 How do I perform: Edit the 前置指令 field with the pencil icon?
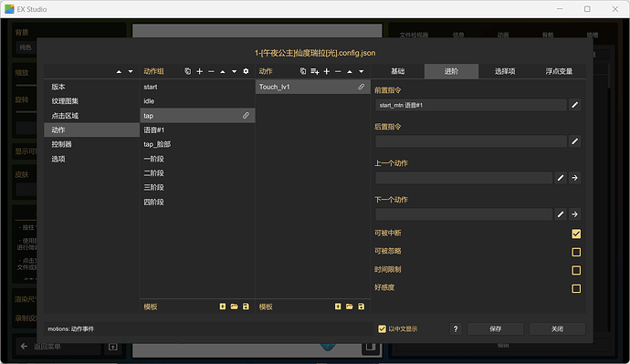(575, 105)
